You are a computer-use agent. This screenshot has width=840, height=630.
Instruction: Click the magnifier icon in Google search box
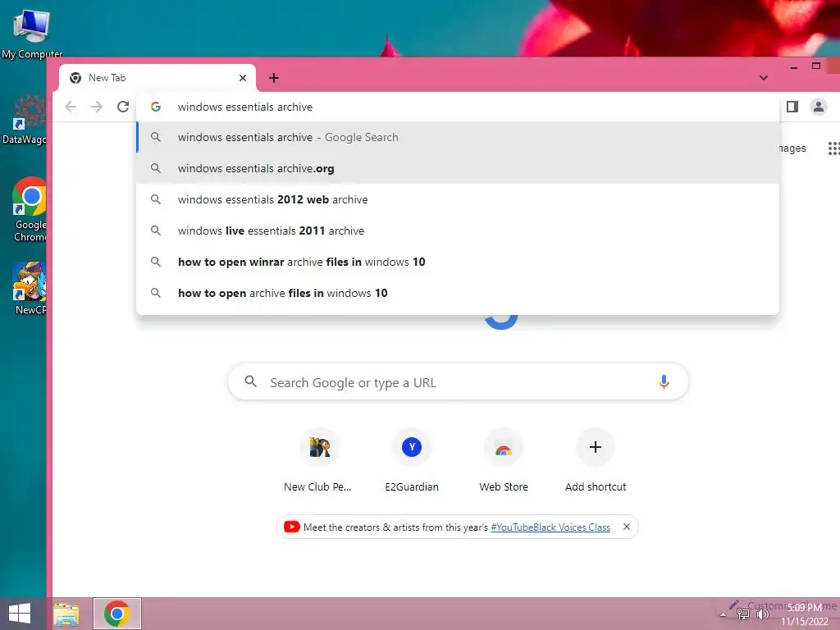[250, 381]
